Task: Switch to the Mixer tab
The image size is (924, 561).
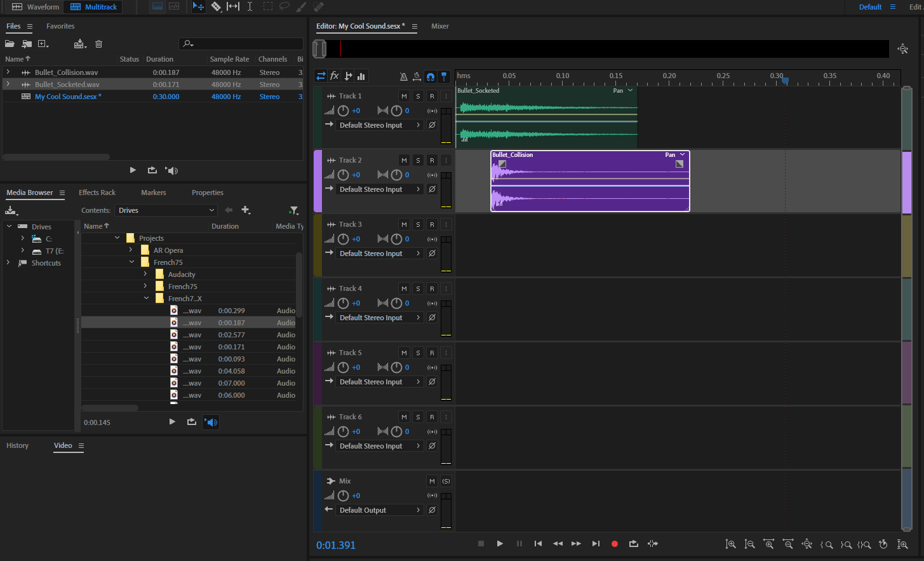Action: [x=440, y=26]
